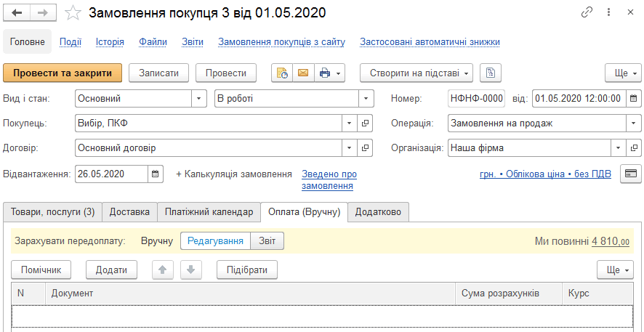The image size is (644, 332).
Task: Open the top Ще menu
Action: [623, 73]
